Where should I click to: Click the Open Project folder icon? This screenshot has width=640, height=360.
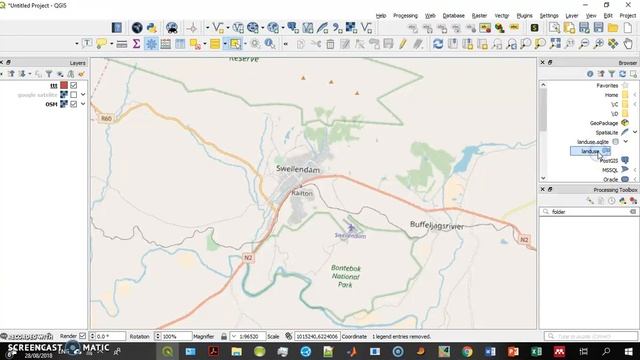click(613, 28)
